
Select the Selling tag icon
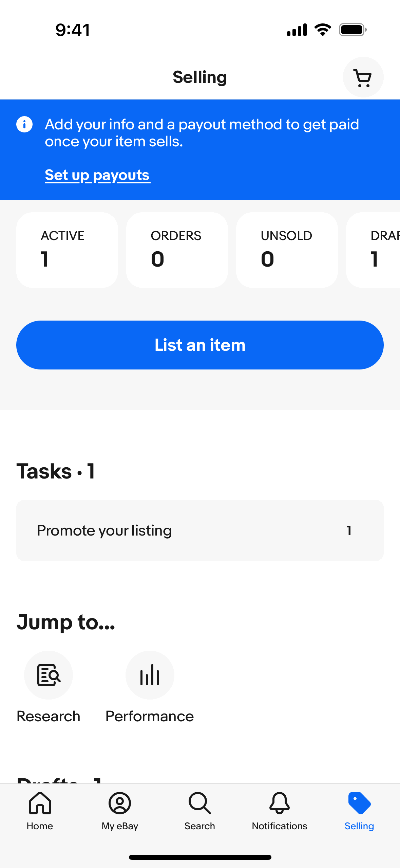click(359, 803)
